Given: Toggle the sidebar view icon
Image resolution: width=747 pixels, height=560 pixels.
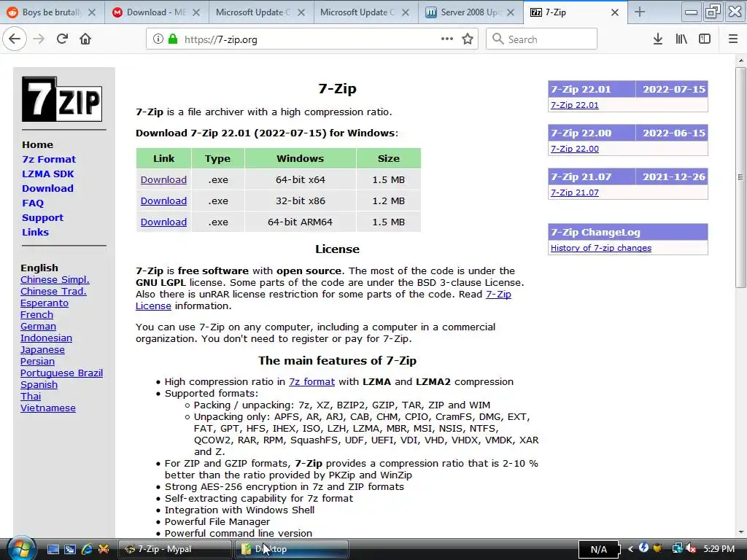Looking at the screenshot, I should (705, 39).
